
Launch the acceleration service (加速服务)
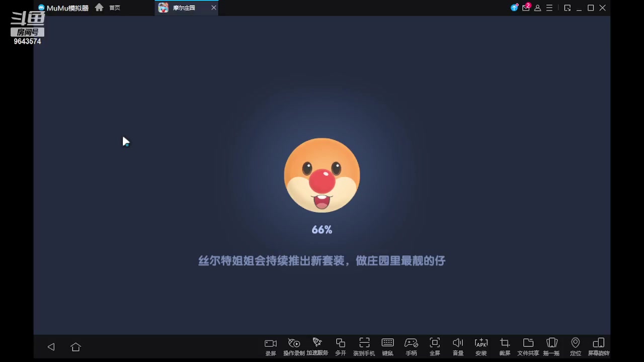(317, 346)
